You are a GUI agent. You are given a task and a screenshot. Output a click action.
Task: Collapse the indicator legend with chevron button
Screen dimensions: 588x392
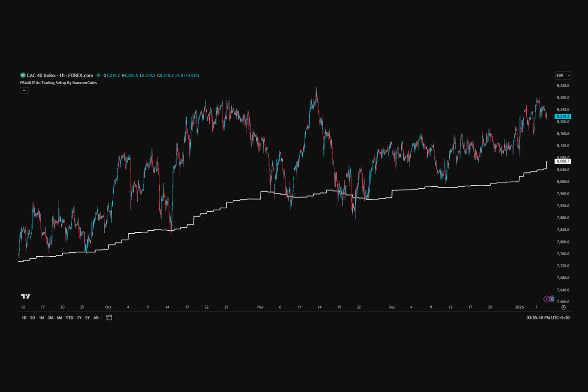(x=23, y=90)
